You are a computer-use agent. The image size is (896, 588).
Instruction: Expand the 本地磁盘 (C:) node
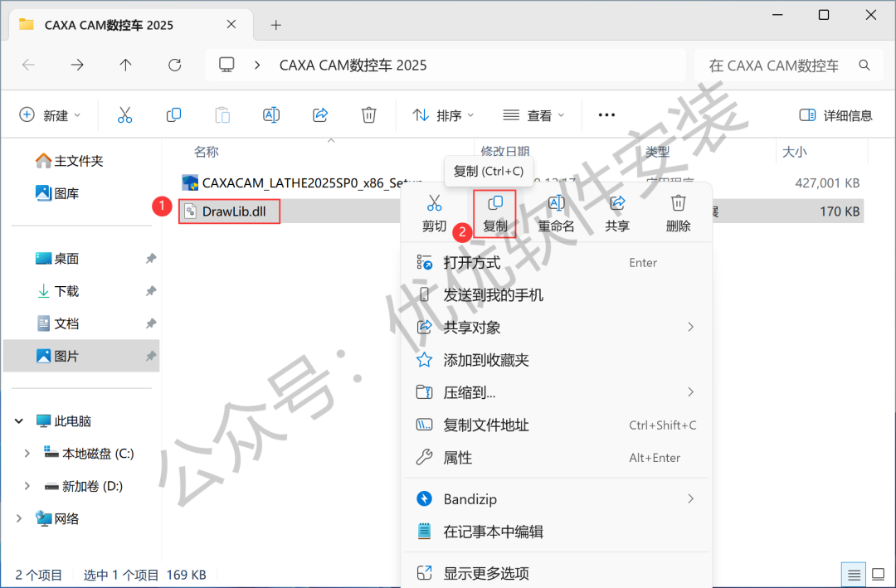(x=27, y=454)
